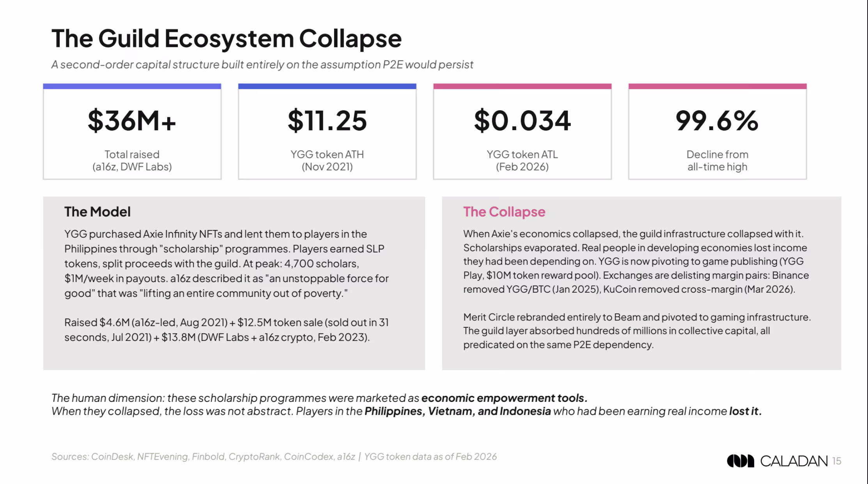Click the Caladan logo icon

[x=740, y=461]
